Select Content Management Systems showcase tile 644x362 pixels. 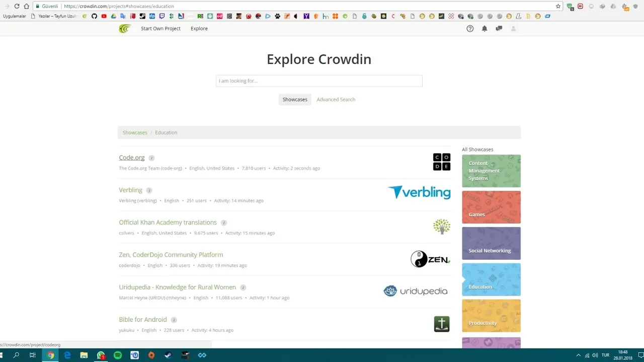click(491, 171)
